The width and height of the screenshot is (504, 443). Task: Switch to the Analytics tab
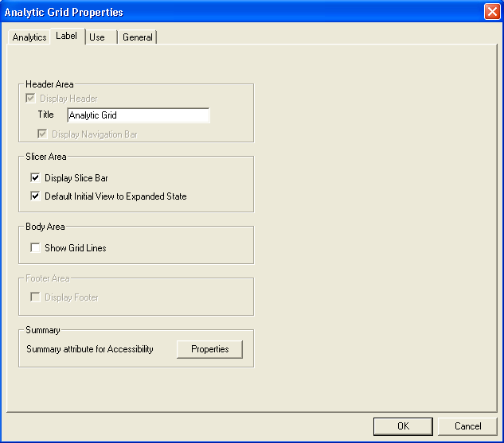(x=29, y=37)
